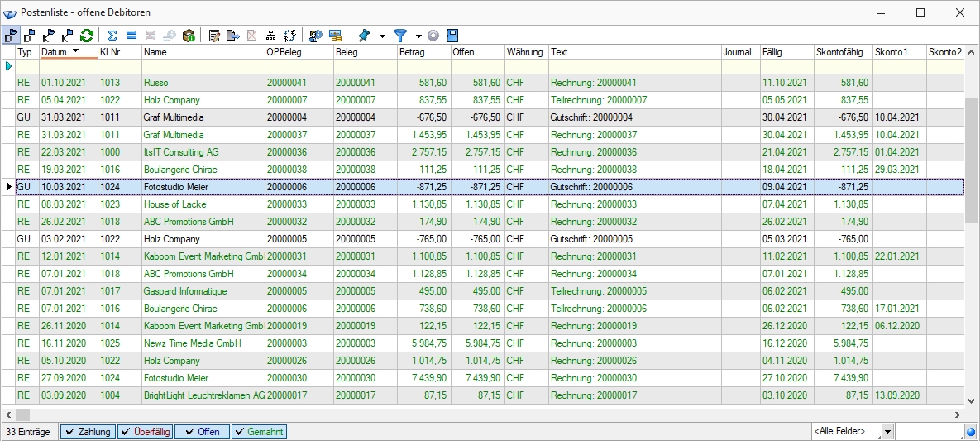Screen dimensions: 980x441
Task: Click the D closed-folder debtors toolbar icon
Action: pyautogui.click(x=30, y=36)
